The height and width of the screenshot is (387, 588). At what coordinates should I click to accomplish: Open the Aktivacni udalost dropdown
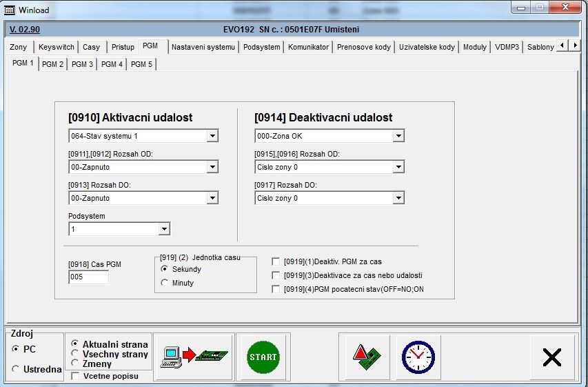[x=212, y=136]
